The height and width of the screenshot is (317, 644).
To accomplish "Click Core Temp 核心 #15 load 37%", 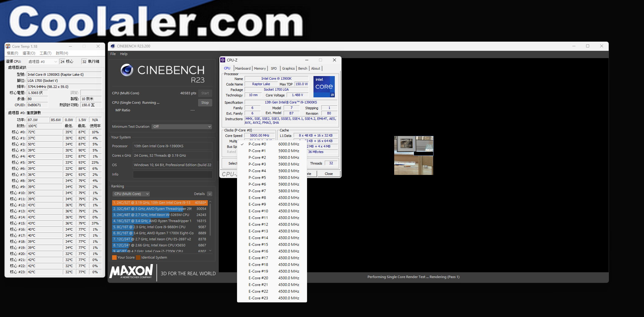I will tap(95, 223).
